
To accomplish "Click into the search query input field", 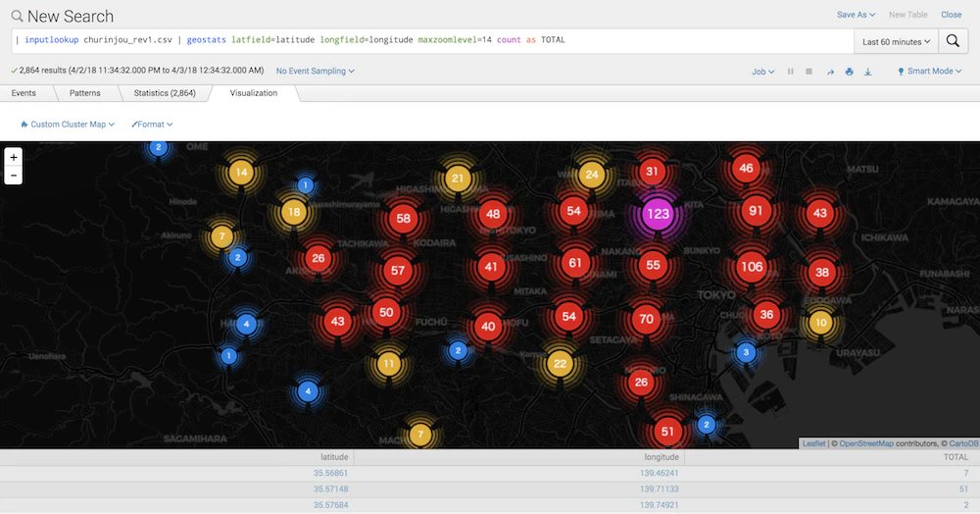I will click(x=432, y=40).
